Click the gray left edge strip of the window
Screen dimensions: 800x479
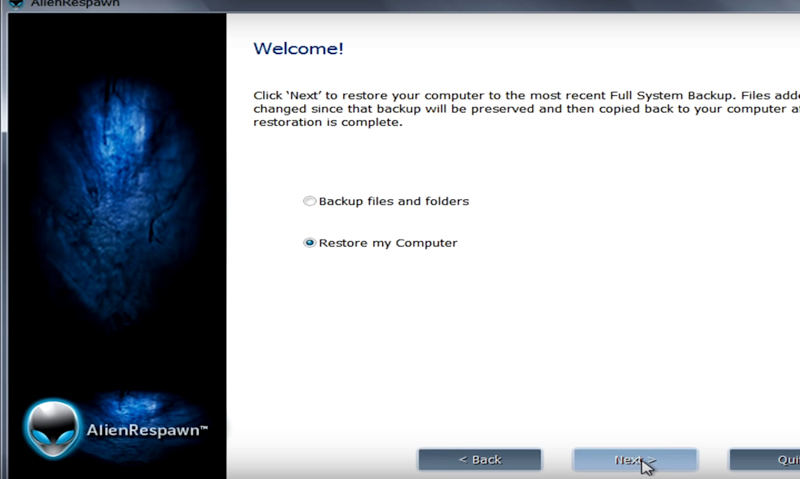(3, 240)
